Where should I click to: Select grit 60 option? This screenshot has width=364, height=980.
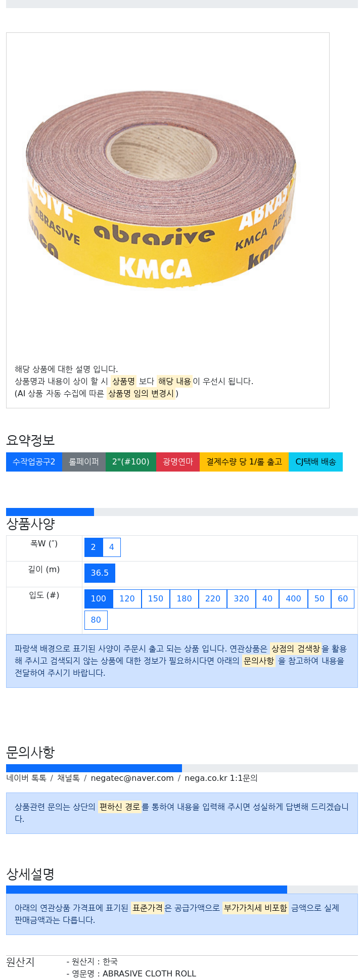point(343,599)
